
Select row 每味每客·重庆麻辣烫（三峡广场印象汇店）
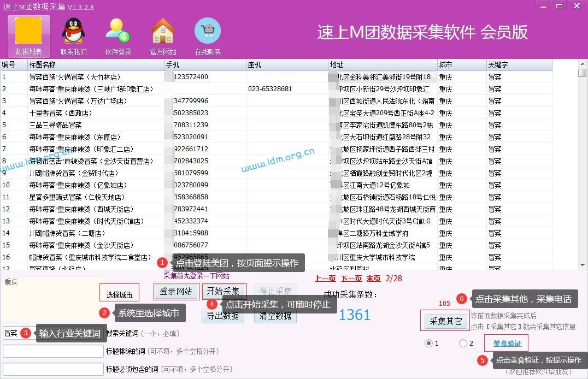(277, 89)
